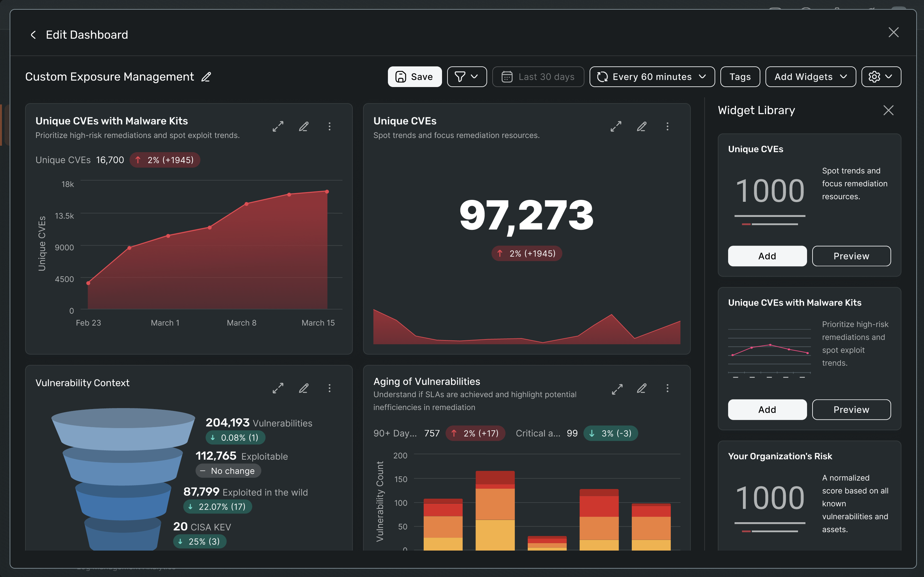The width and height of the screenshot is (924, 577).
Task: Open the Unique CVEs widget's three-dot menu
Action: tap(667, 126)
